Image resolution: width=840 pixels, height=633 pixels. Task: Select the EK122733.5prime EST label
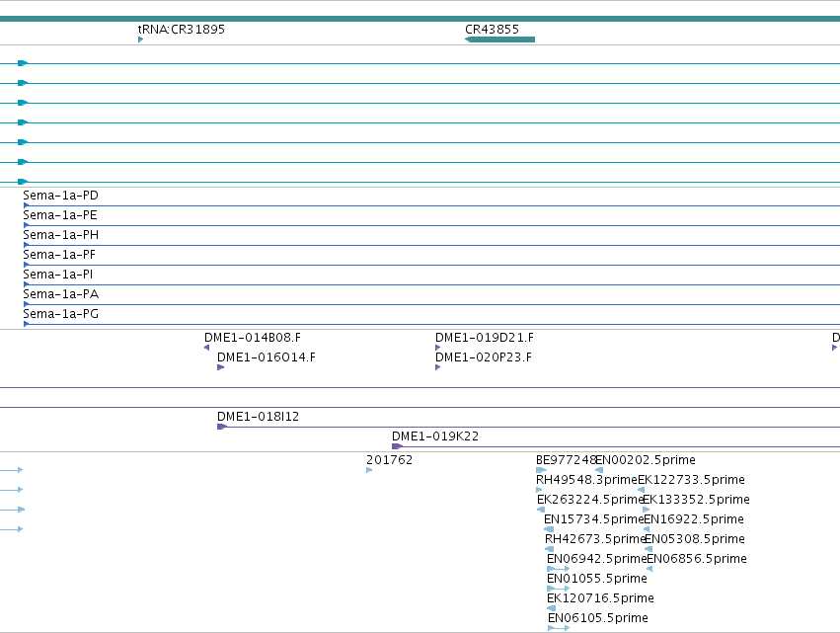click(691, 480)
